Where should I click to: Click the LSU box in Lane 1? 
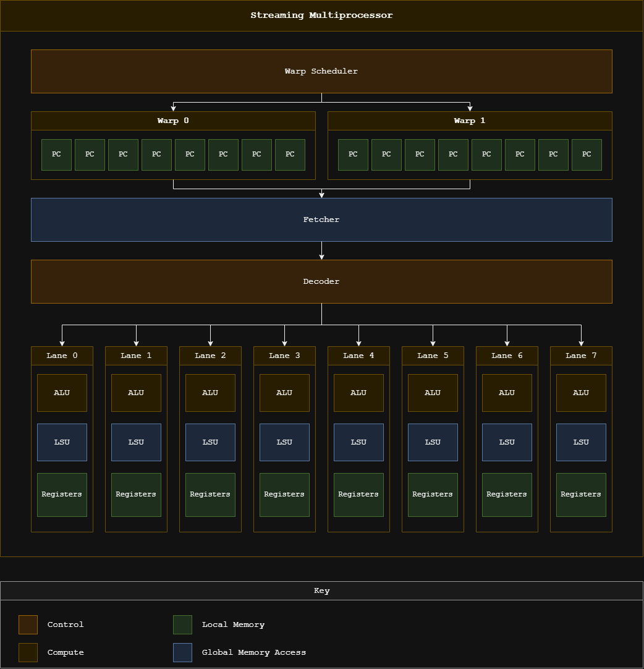click(136, 443)
